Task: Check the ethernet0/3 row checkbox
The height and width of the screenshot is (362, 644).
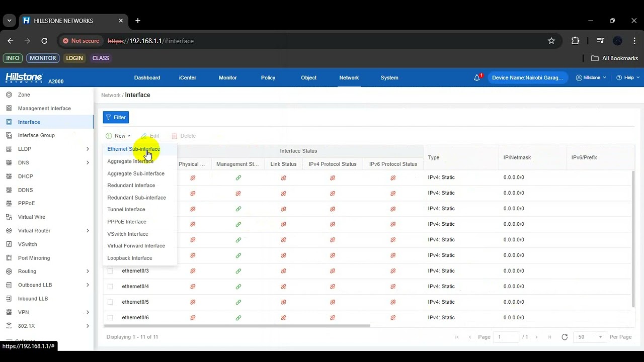Action: pos(110,271)
